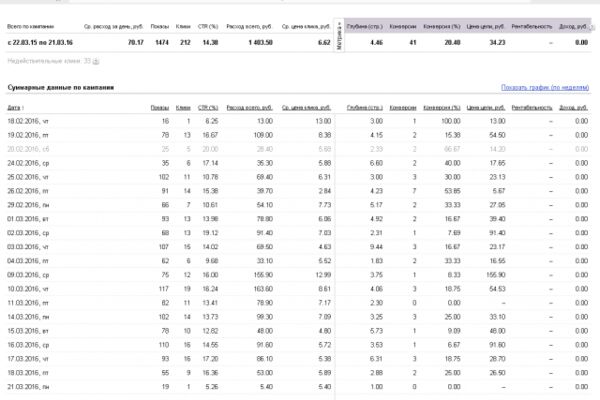This screenshot has width=600, height=400.
Task: Select the row date 17.03.2016, чт
Action: (28, 359)
